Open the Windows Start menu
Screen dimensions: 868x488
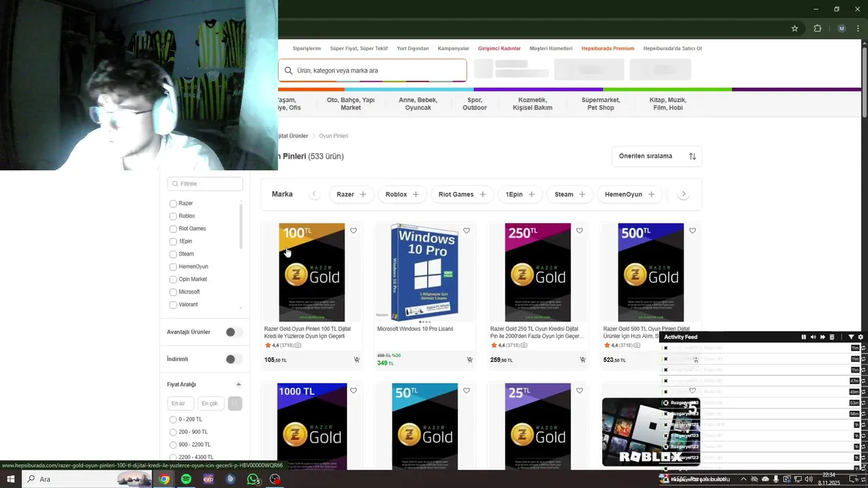pyautogui.click(x=11, y=479)
